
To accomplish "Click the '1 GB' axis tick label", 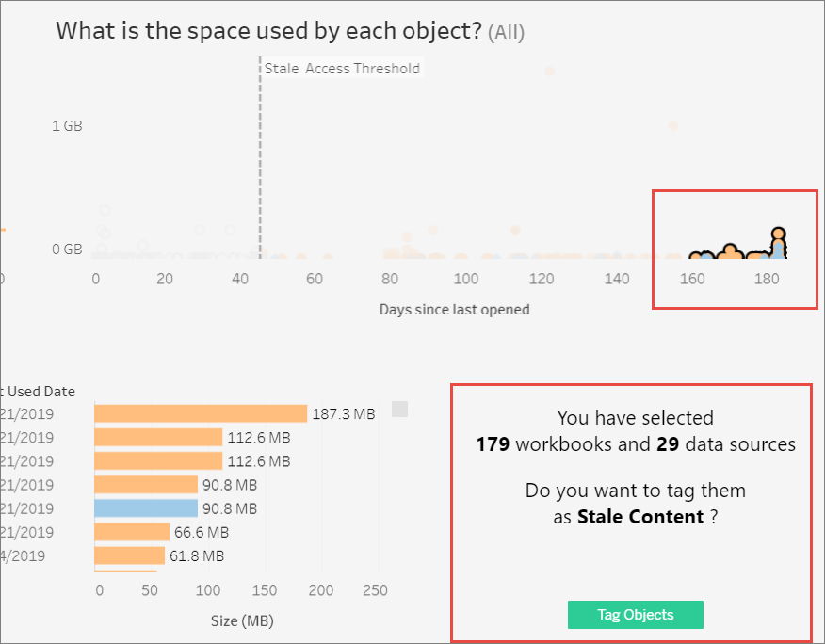I will (x=68, y=126).
